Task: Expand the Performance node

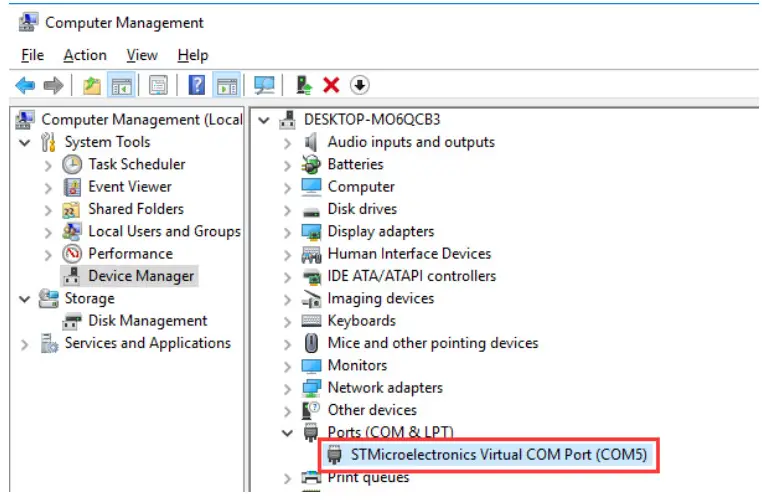Action: click(x=48, y=255)
